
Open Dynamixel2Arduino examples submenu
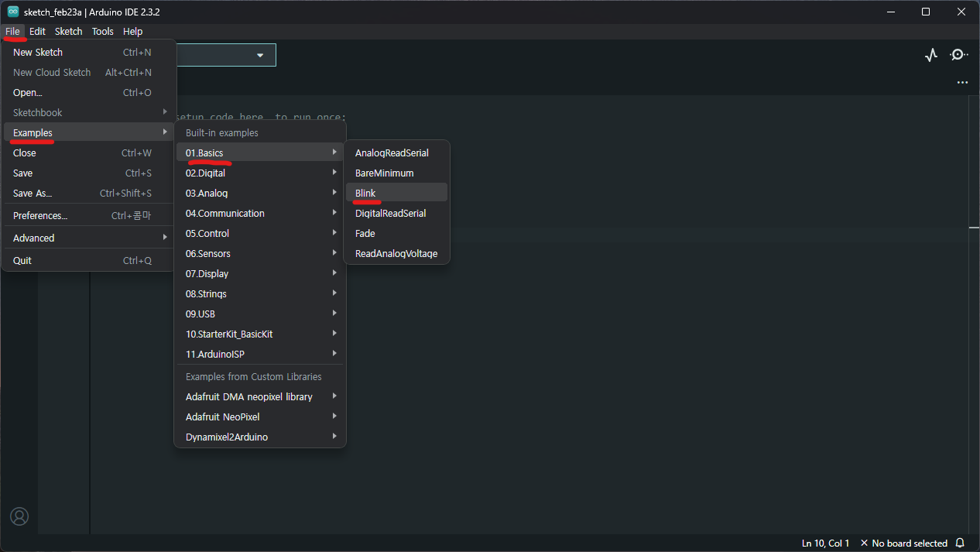click(260, 437)
